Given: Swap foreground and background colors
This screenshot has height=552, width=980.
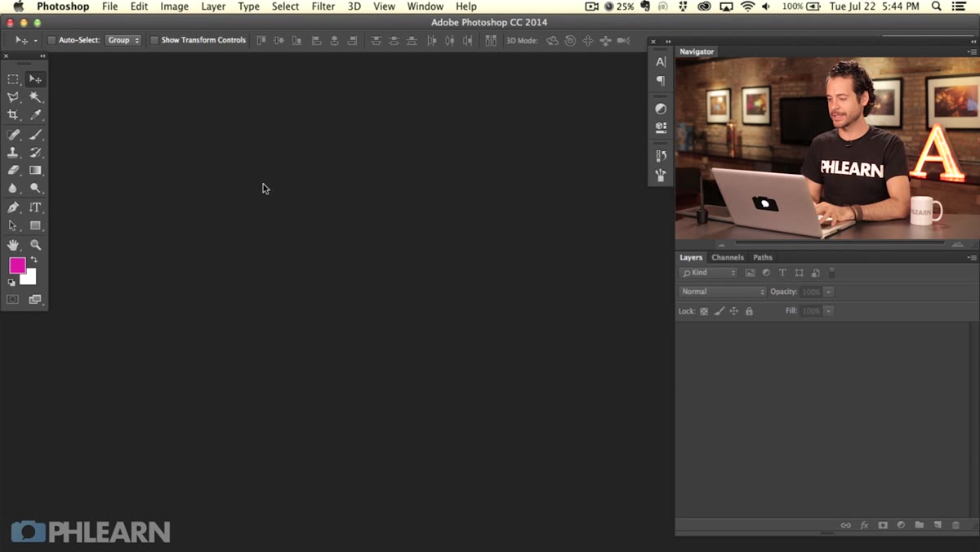Looking at the screenshot, I should point(34,260).
